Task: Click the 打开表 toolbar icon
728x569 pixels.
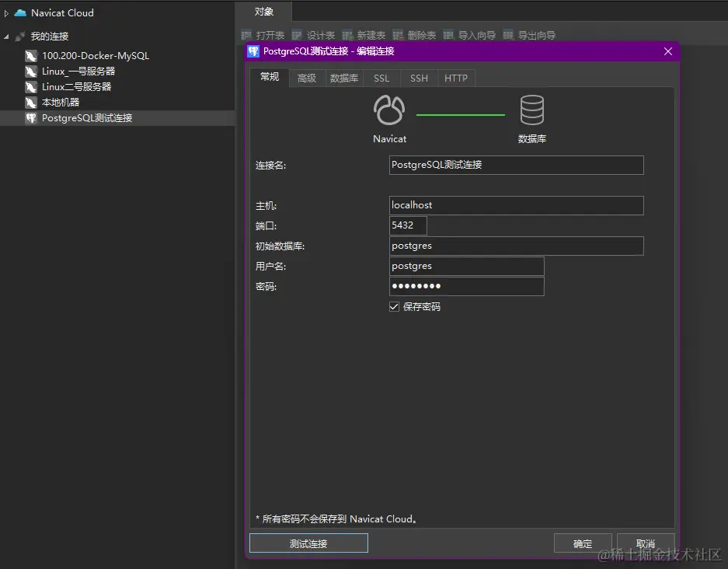Action: tap(246, 35)
